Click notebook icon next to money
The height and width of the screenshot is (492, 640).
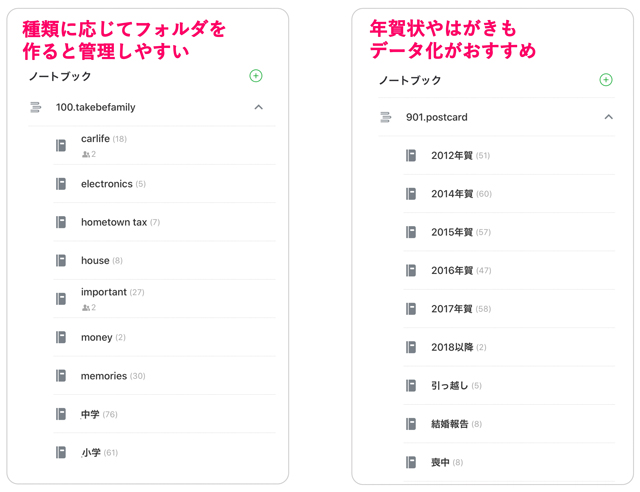[61, 337]
